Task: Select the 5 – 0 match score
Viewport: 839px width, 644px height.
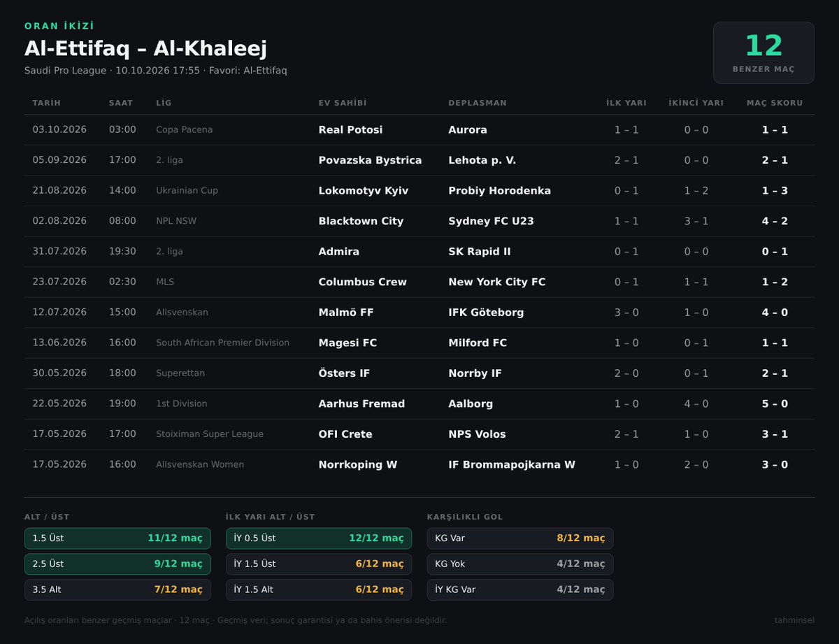Action: (775, 403)
